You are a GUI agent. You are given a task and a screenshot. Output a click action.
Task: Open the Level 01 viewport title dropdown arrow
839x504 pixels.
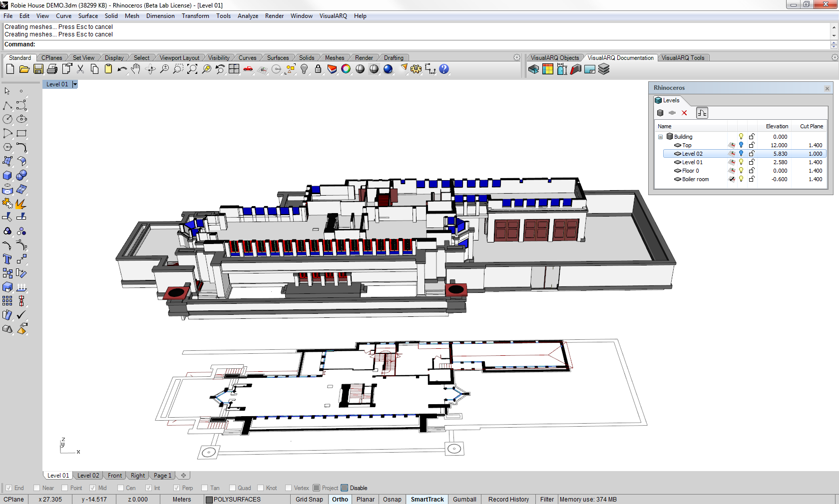point(75,84)
